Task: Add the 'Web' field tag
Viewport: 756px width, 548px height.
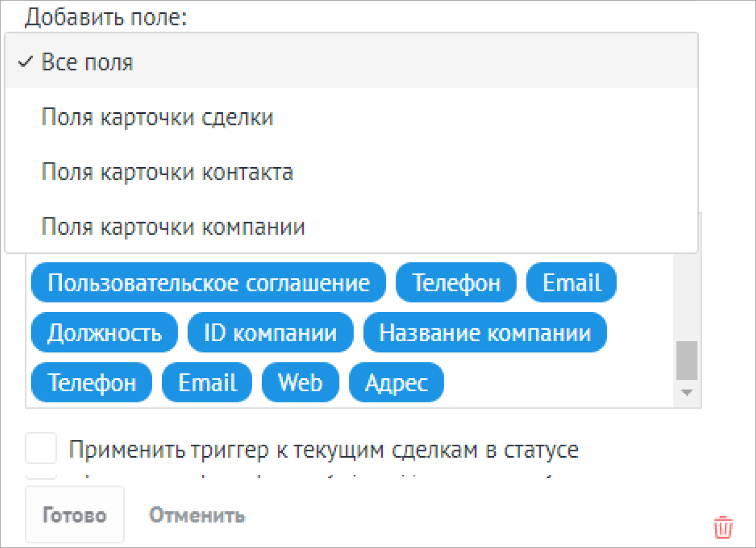Action: pos(300,382)
